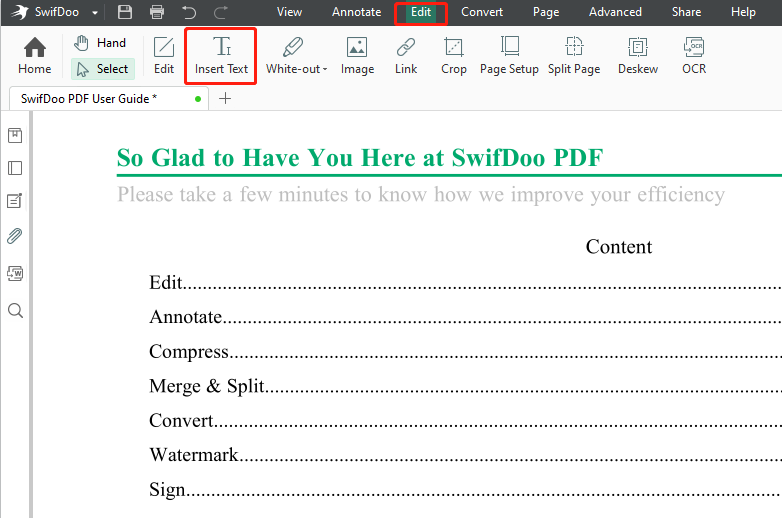This screenshot has width=782, height=518.
Task: Go to Home screen
Action: coord(34,55)
